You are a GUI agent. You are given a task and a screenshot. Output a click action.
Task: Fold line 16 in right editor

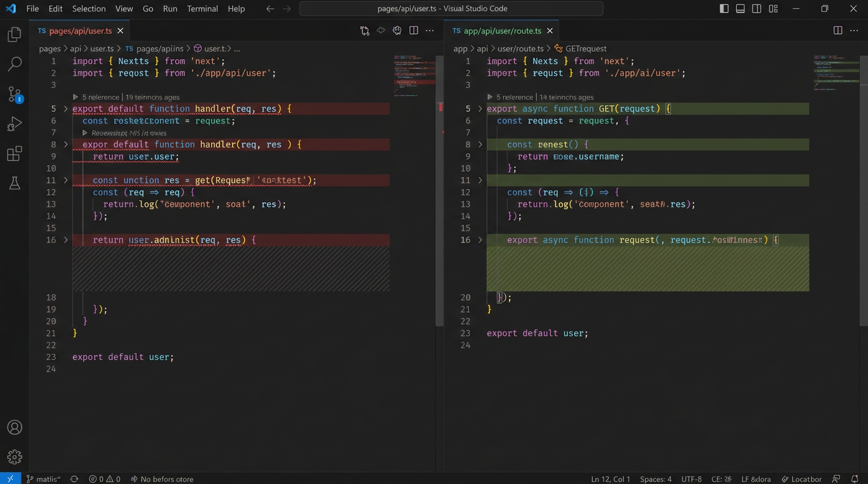480,240
